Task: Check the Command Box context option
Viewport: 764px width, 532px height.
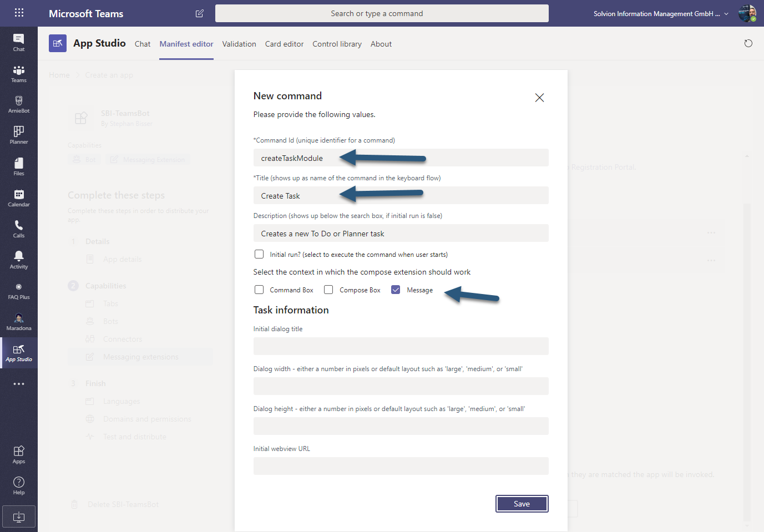Action: tap(259, 290)
